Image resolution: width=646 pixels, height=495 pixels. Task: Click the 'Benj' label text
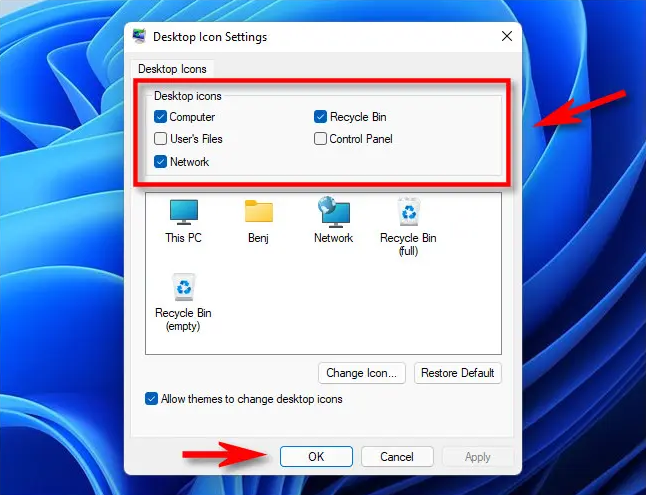(x=258, y=238)
